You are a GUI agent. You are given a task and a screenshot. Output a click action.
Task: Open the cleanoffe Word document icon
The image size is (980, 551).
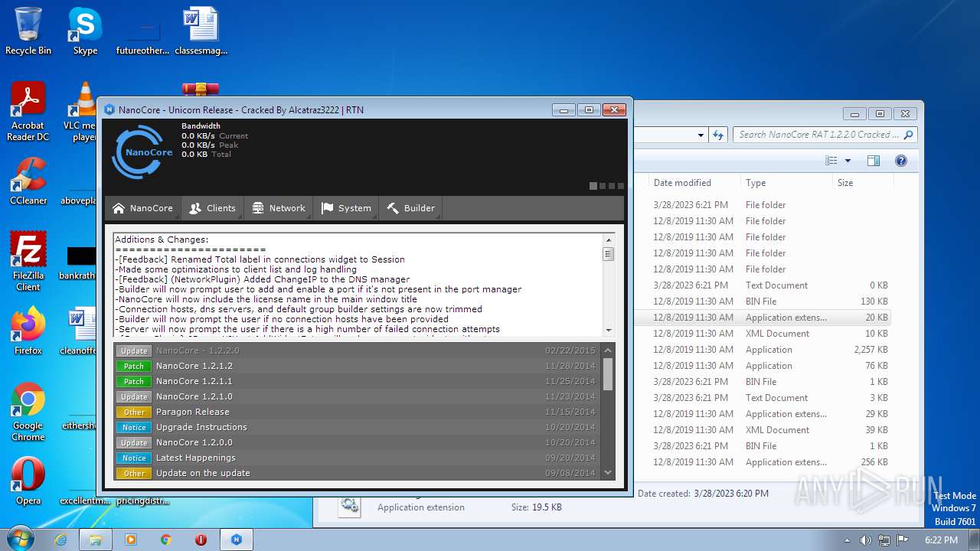(79, 331)
